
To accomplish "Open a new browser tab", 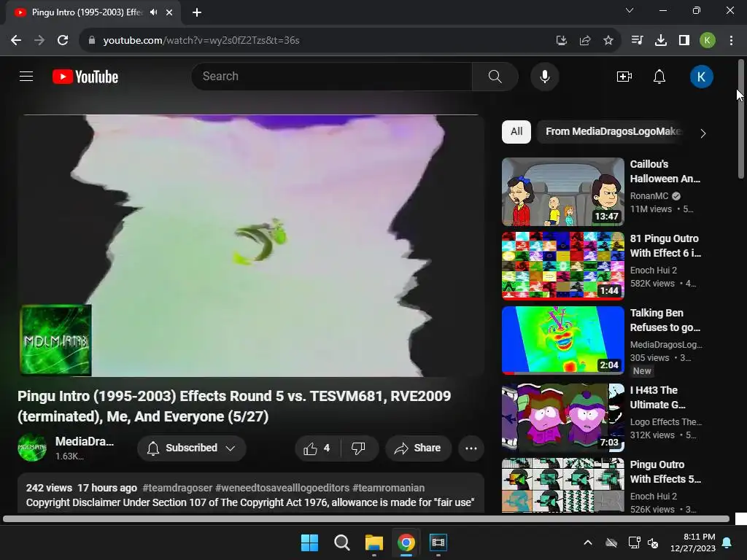I will click(x=197, y=12).
